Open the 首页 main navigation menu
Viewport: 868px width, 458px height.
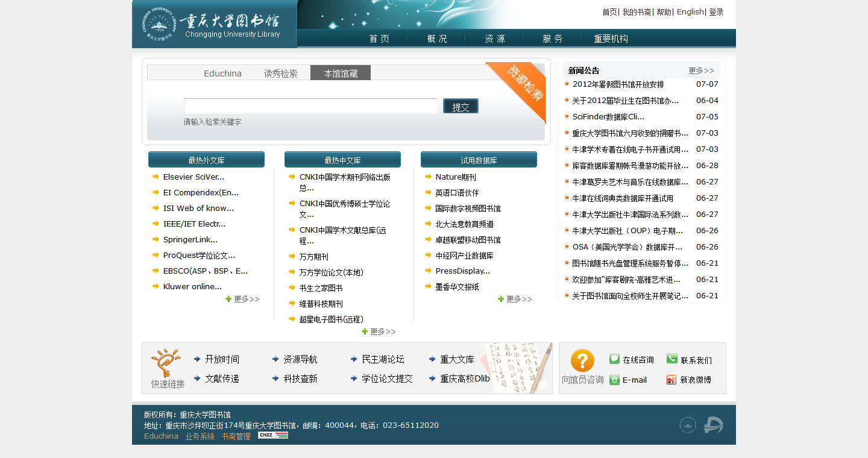[x=379, y=39]
